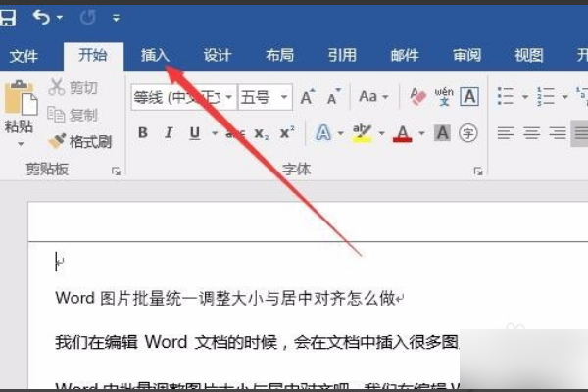Viewport: 588px width, 392px height.
Task: Click the 复制 copy button
Action: [73, 115]
